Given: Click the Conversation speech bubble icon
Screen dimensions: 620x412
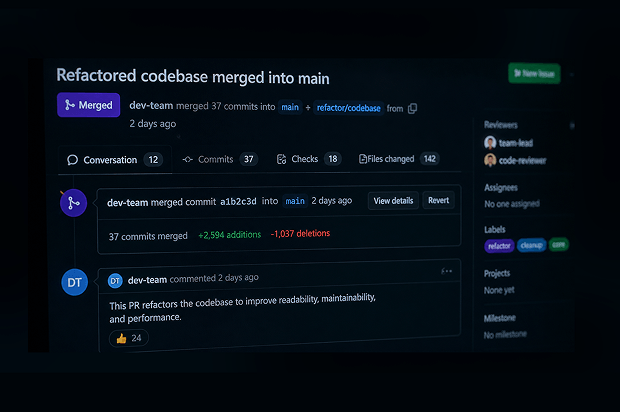Looking at the screenshot, I should pyautogui.click(x=72, y=160).
